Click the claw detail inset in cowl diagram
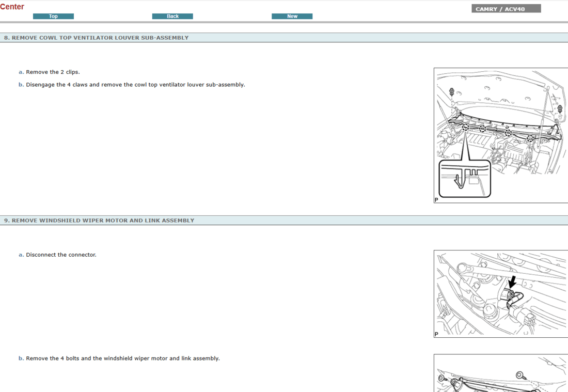 [464, 179]
